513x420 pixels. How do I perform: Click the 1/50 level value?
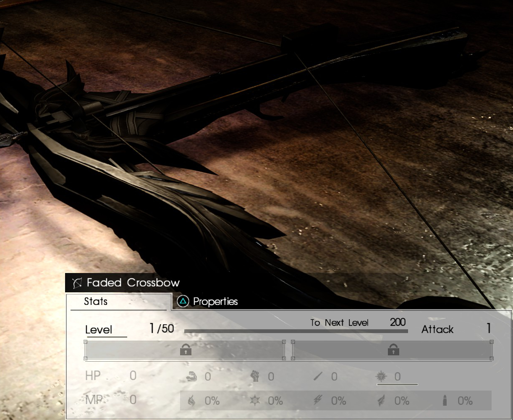click(162, 328)
